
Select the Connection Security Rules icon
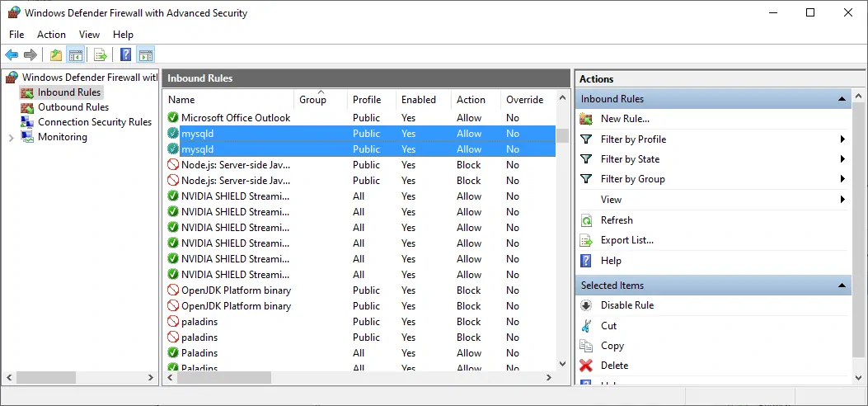tap(26, 122)
